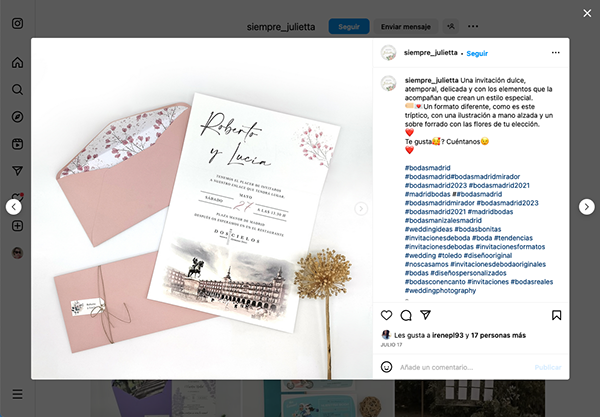Save post with bookmark icon
Image resolution: width=600 pixels, height=417 pixels.
[556, 315]
